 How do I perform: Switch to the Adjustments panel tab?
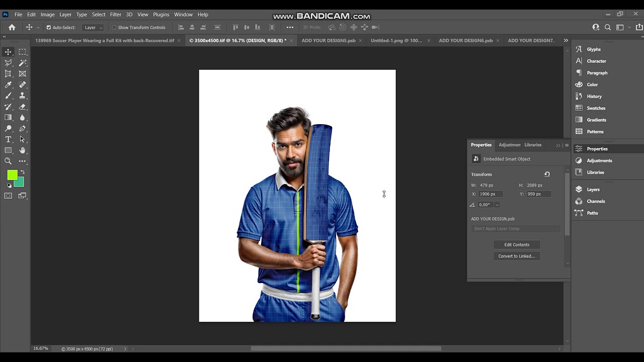click(x=510, y=145)
